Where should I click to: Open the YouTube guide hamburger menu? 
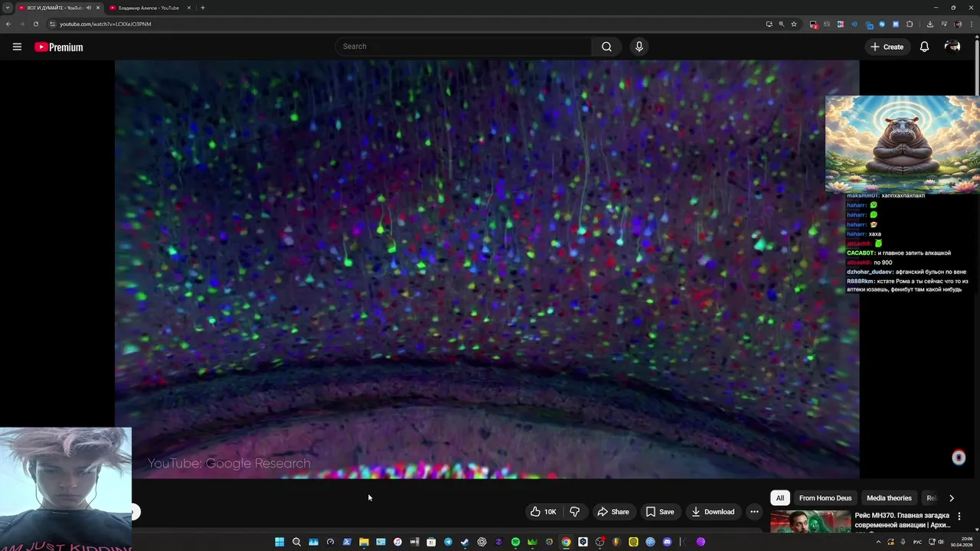pos(17,47)
